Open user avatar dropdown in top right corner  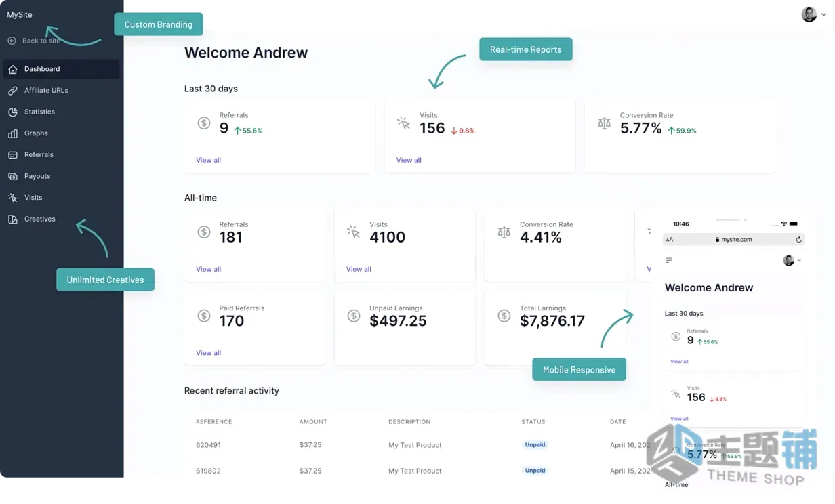[x=813, y=14]
